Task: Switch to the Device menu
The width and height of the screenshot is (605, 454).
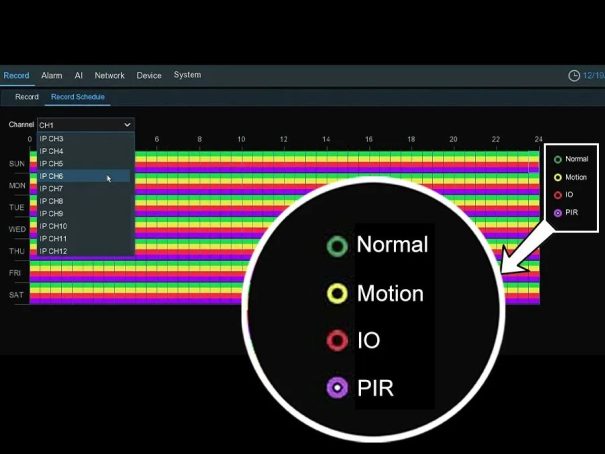Action: pos(149,76)
